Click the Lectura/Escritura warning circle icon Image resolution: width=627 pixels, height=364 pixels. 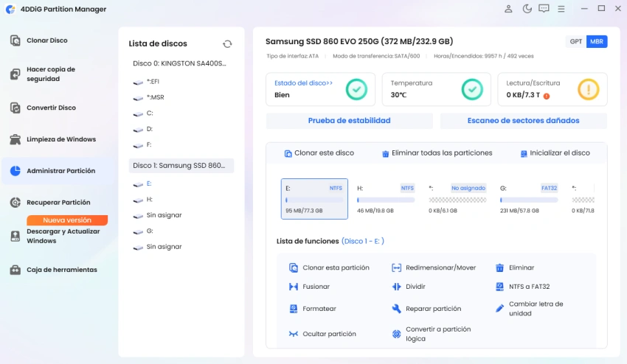point(588,89)
